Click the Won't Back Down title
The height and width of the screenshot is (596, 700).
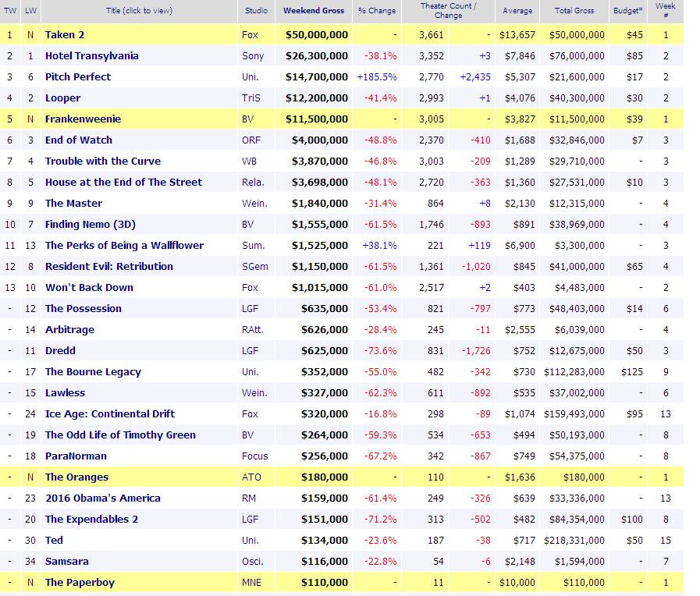(x=89, y=288)
